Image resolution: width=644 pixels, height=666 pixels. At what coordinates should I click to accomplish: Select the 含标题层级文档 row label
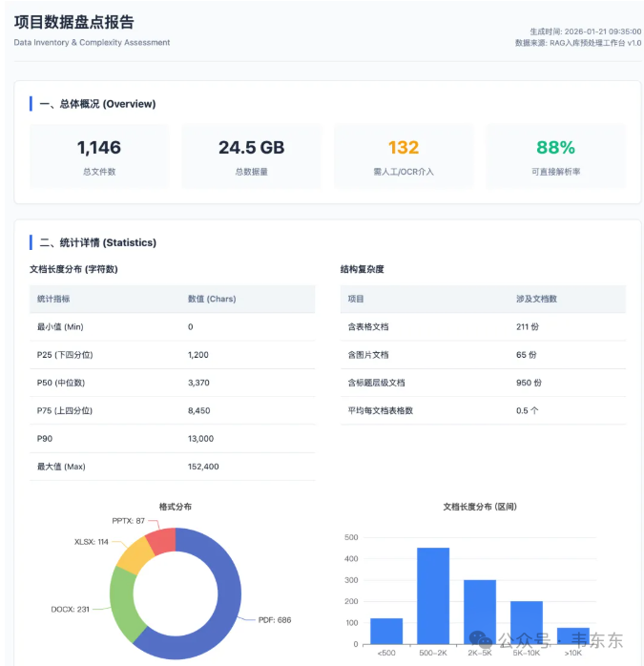click(376, 384)
